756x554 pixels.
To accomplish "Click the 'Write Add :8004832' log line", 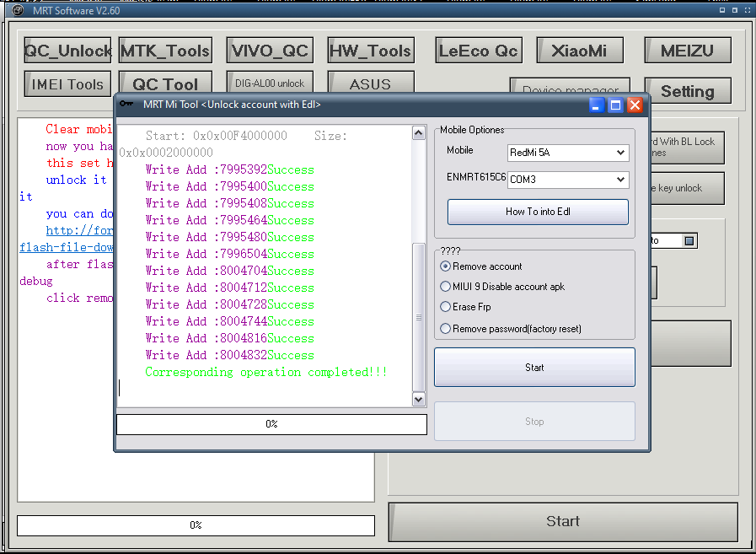I will tap(229, 355).
